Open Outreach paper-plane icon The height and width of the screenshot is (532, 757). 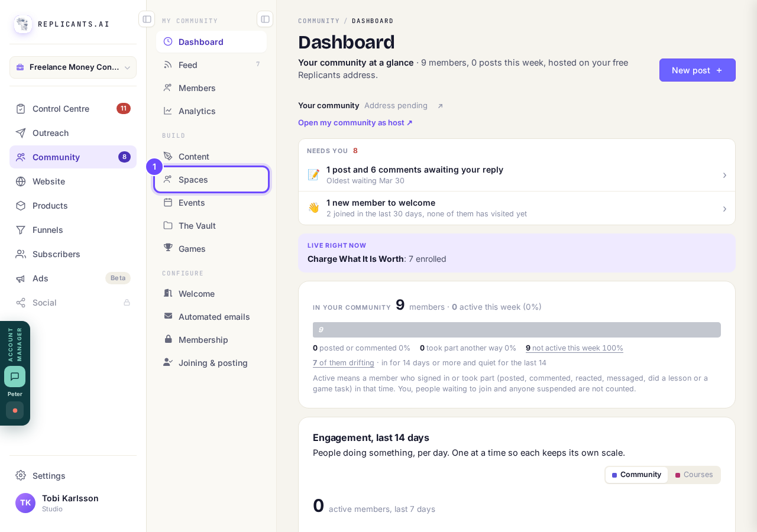click(x=21, y=133)
